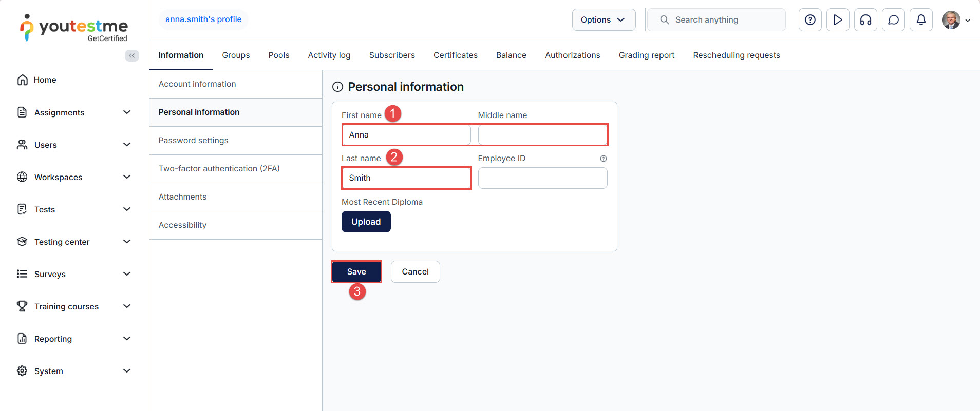This screenshot has height=411, width=980.
Task: Open user avatar account menu
Action: (955, 20)
